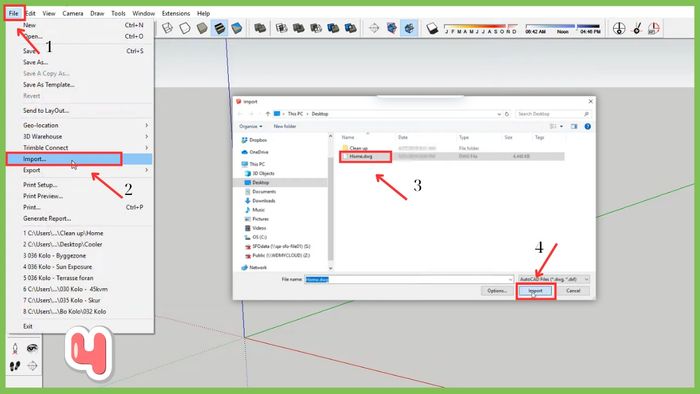Open Help in the Import dialog

pyautogui.click(x=588, y=126)
